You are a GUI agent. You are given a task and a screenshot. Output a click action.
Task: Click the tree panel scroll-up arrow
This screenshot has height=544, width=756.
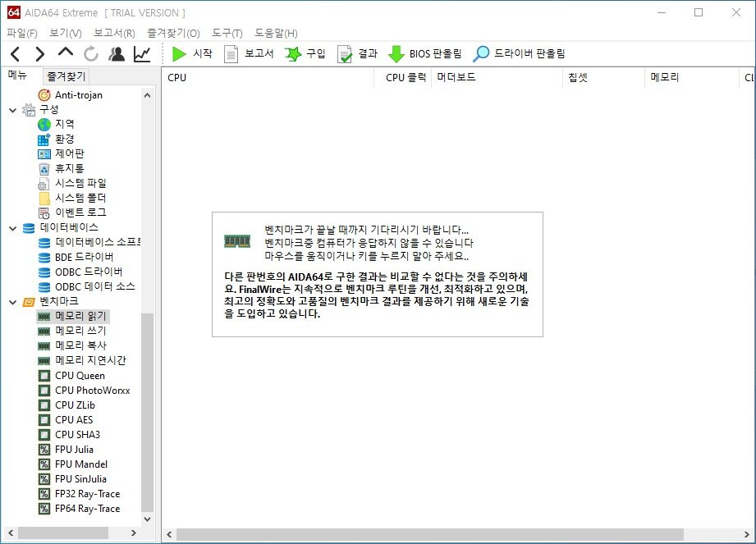(148, 95)
